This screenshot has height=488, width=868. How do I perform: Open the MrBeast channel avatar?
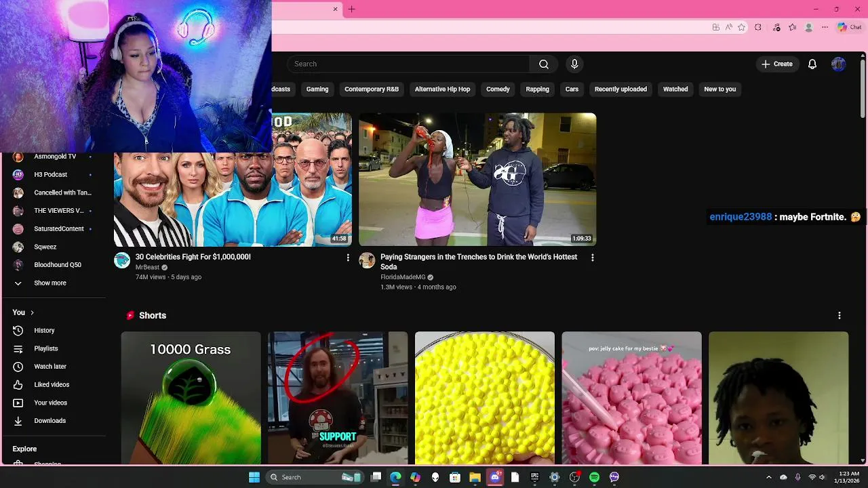tap(122, 260)
